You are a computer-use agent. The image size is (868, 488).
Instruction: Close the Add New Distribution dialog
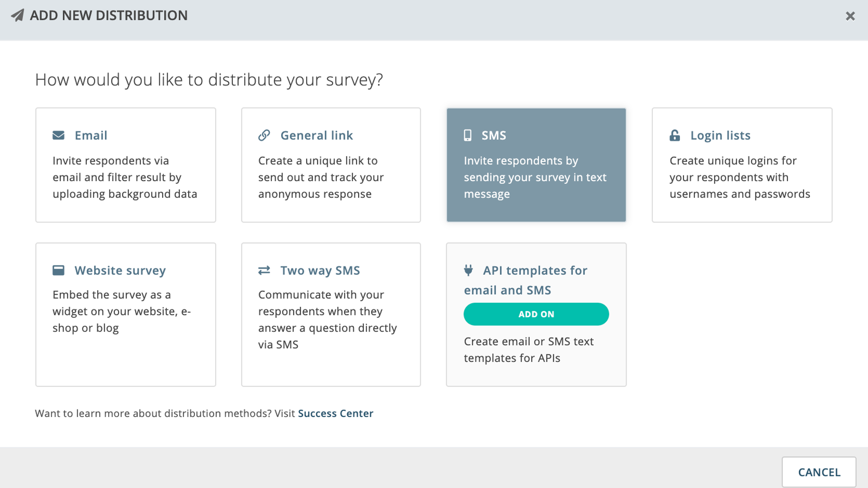(850, 16)
